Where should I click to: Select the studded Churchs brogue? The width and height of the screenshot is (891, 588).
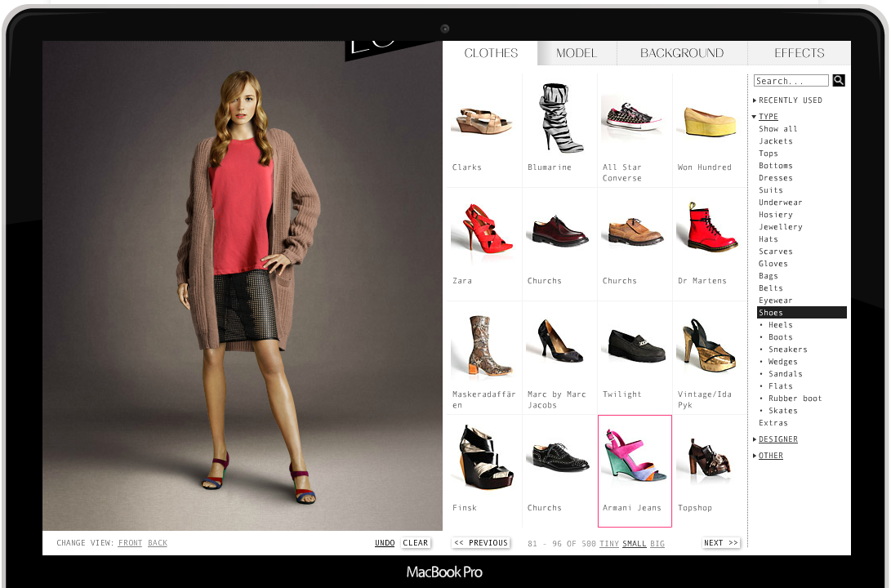tap(559, 458)
